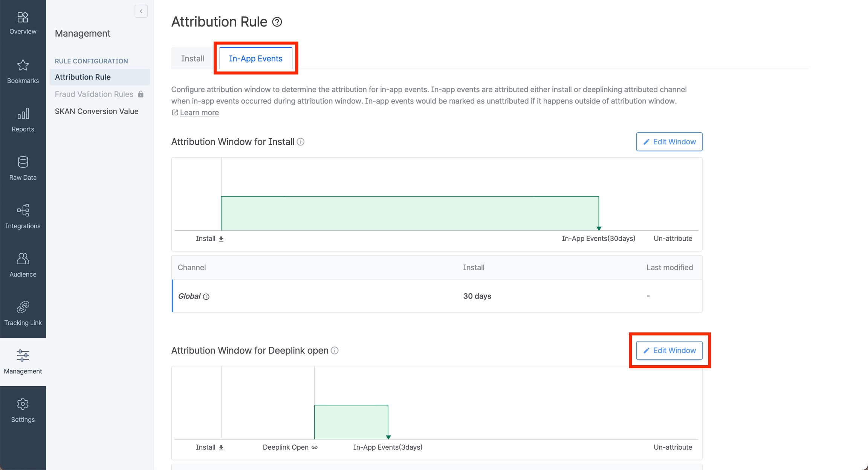Click the Global channel table row
The image size is (868, 470).
click(437, 296)
